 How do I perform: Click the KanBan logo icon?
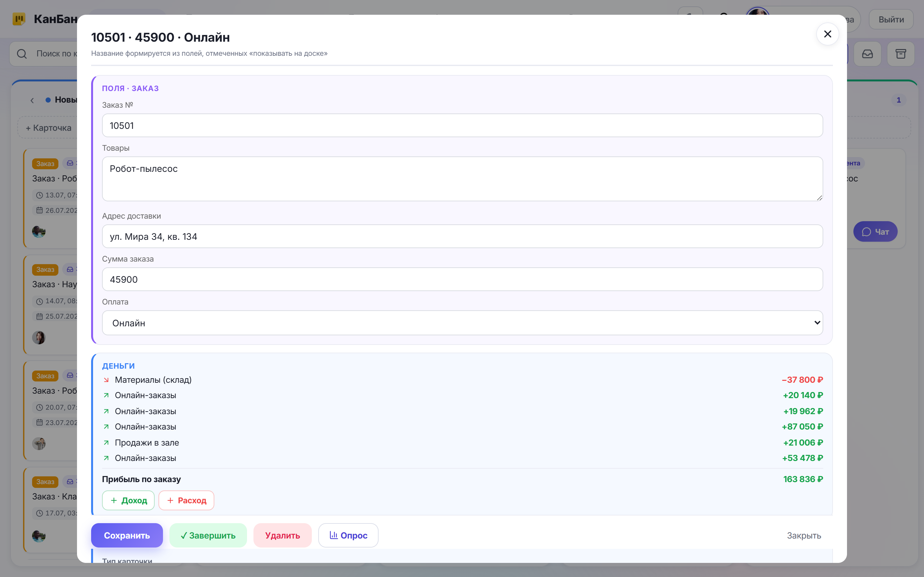click(19, 19)
